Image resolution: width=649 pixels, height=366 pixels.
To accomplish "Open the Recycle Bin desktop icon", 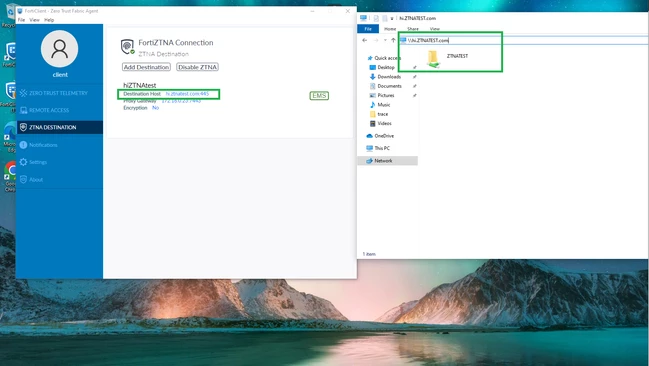I will tap(9, 16).
